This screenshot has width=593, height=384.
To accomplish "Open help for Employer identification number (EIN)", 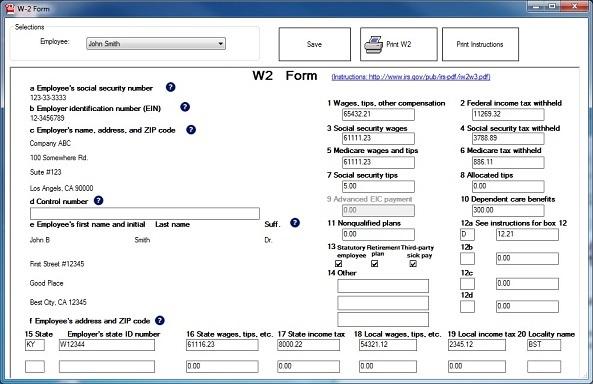I will 185,107.
